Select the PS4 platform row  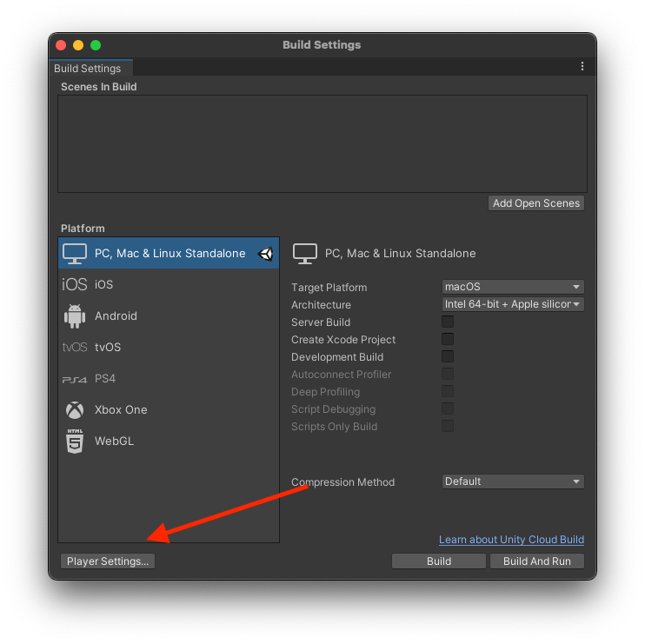coord(169,378)
